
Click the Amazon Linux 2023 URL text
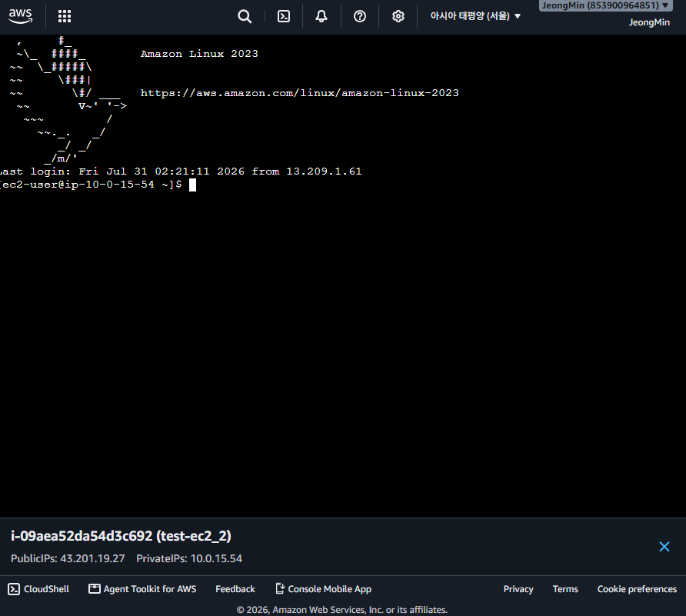[x=299, y=93]
